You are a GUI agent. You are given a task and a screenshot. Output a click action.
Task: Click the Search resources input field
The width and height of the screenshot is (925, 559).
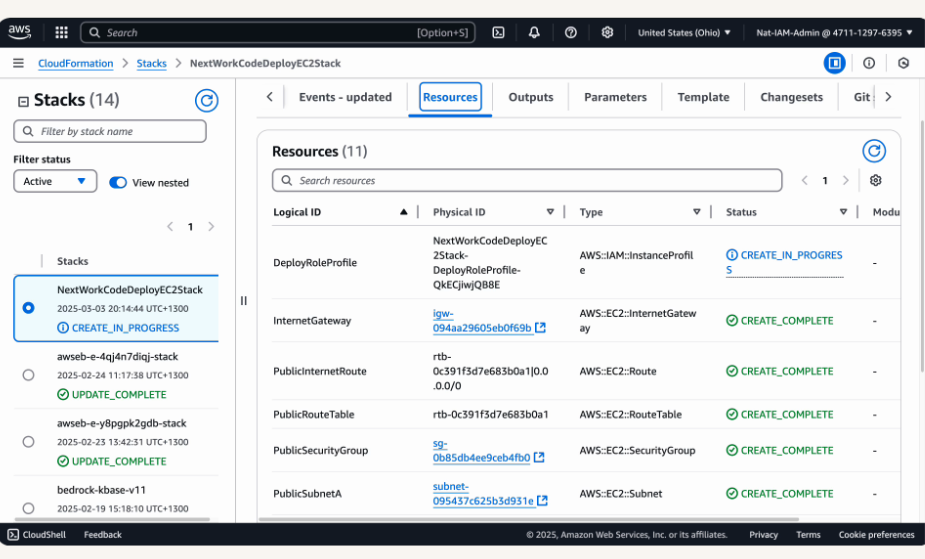tap(527, 180)
